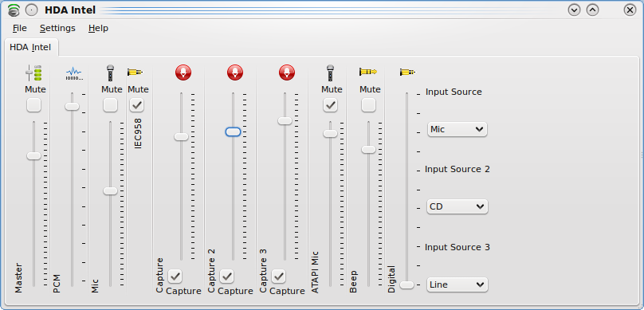Open the Input Source 3 dropdown showing Line
The height and width of the screenshot is (310, 644).
tap(457, 284)
